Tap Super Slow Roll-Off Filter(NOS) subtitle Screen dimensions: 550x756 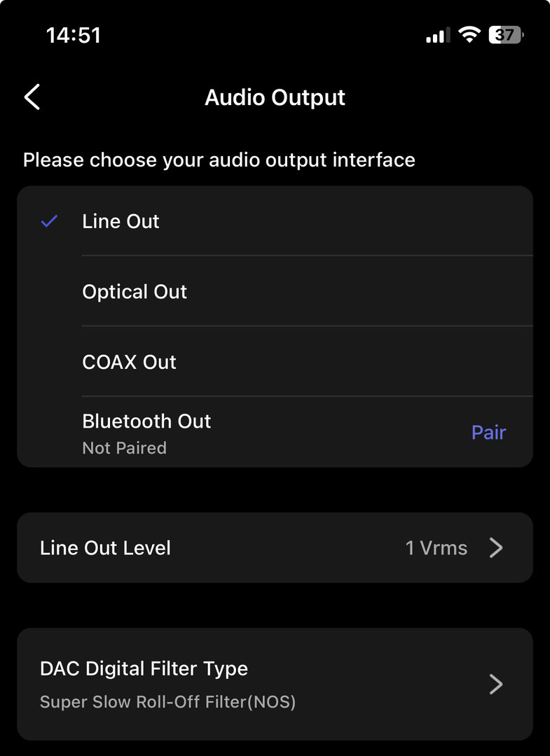(x=167, y=701)
